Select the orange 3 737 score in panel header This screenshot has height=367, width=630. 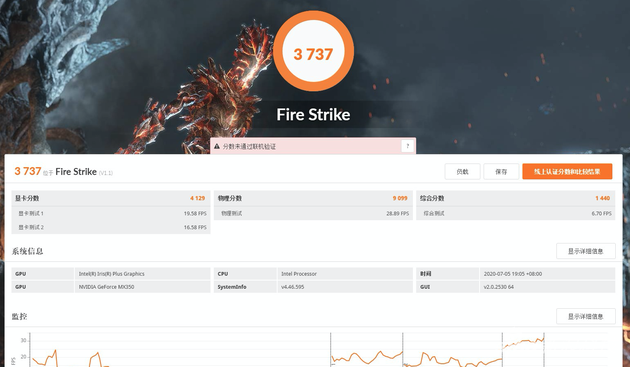click(x=28, y=171)
